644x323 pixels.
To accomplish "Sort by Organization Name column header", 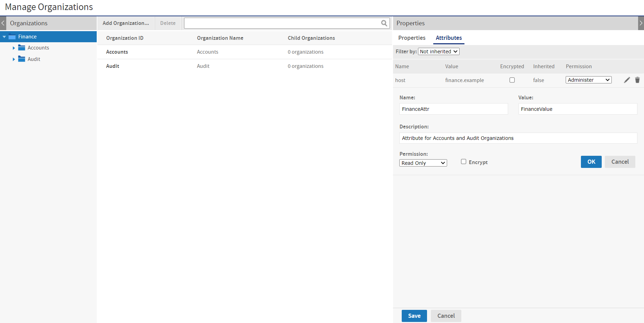I will (220, 38).
